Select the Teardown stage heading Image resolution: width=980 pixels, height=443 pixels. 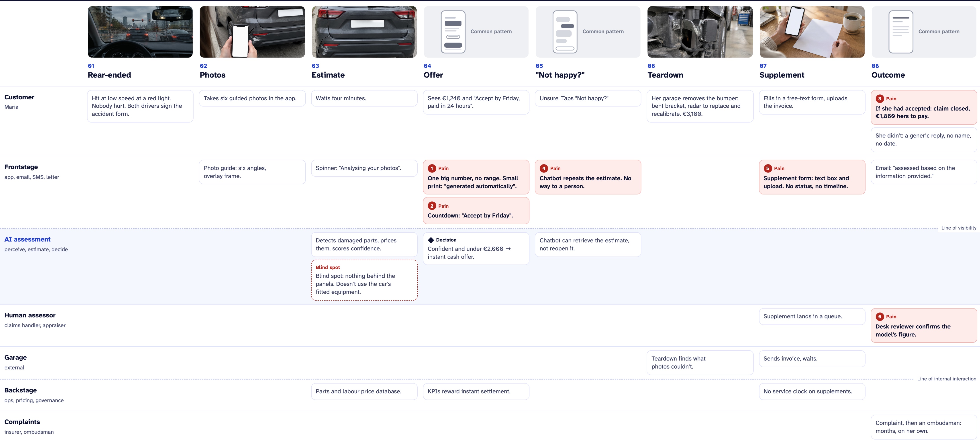pyautogui.click(x=665, y=75)
